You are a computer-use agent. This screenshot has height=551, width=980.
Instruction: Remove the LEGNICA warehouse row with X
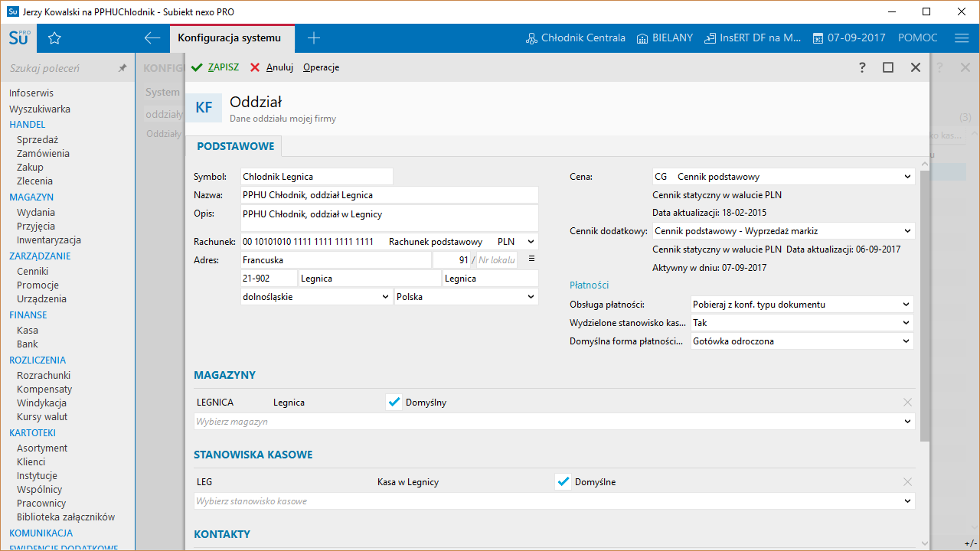(907, 403)
